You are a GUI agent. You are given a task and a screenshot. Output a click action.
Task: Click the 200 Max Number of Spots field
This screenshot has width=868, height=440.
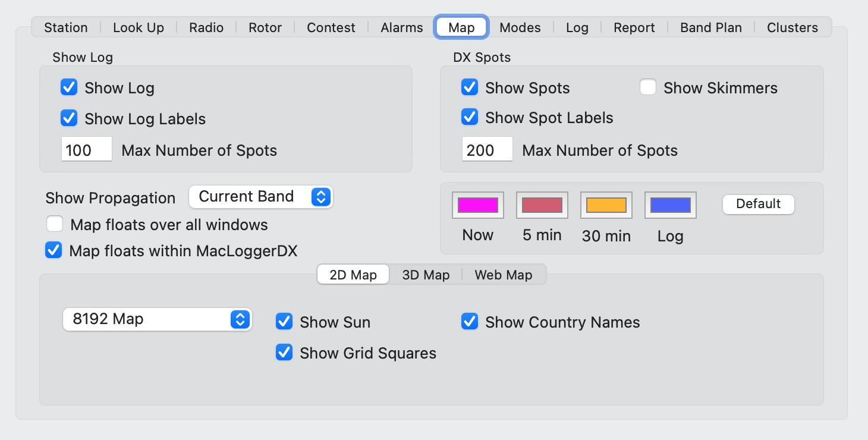tap(486, 149)
